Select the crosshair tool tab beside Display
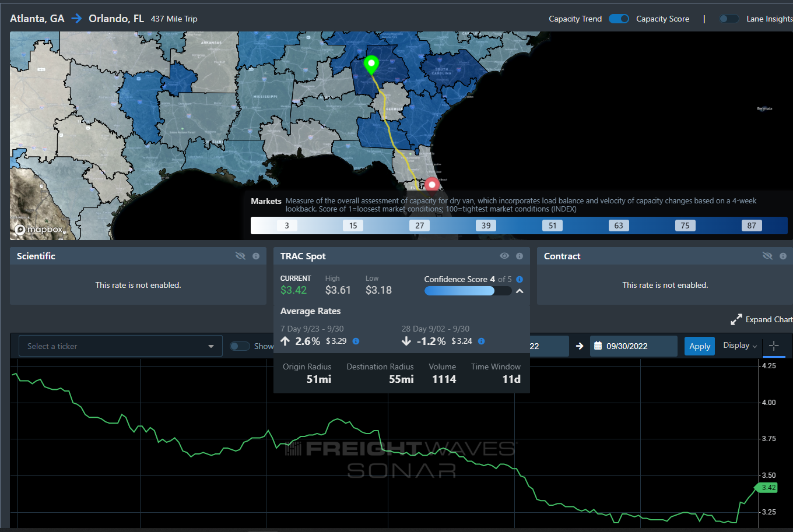This screenshot has height=532, width=793. point(774,346)
